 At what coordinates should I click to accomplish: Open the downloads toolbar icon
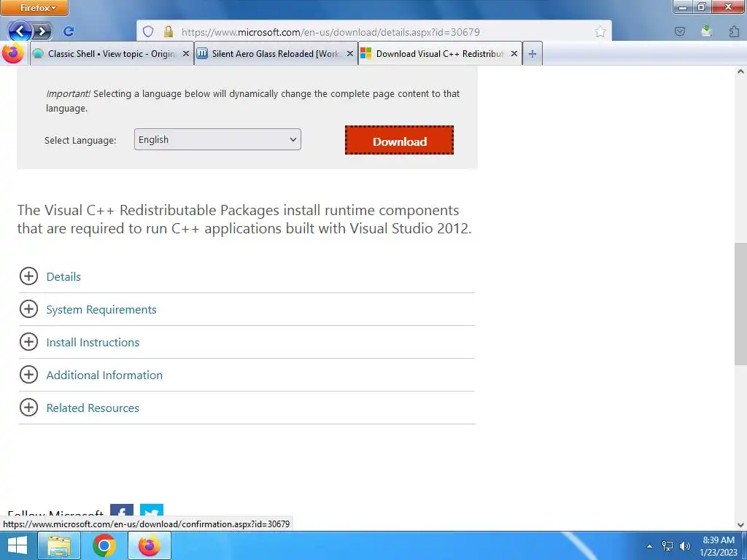pos(706,31)
